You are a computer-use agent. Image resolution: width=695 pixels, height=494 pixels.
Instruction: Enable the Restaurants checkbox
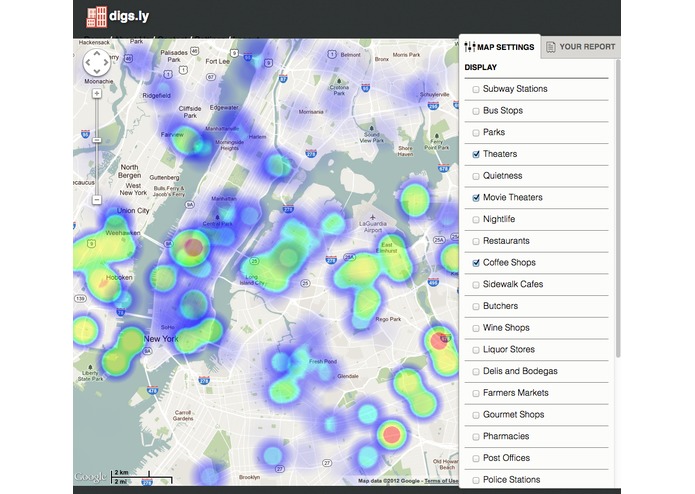(x=476, y=241)
